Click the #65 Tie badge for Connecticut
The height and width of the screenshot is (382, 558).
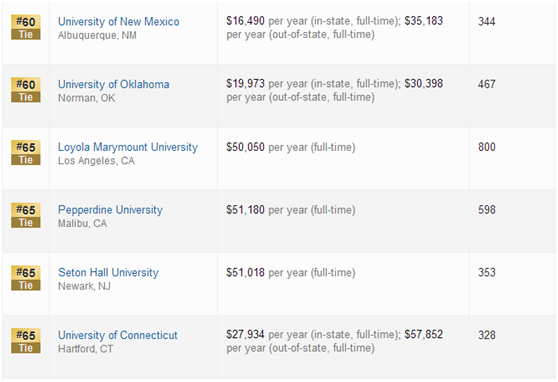coord(26,340)
